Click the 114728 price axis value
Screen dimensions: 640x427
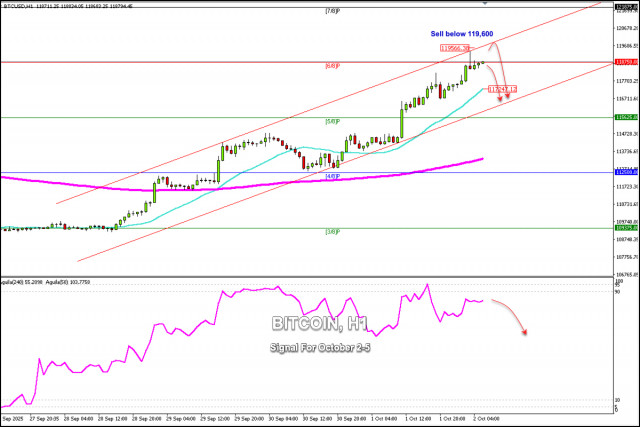[627, 133]
